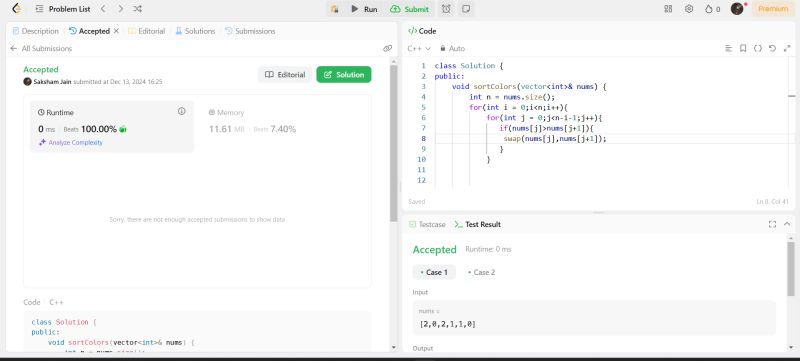The image size is (800, 361).
Task: Toggle the Auto lock setting
Action: pyautogui.click(x=452, y=48)
